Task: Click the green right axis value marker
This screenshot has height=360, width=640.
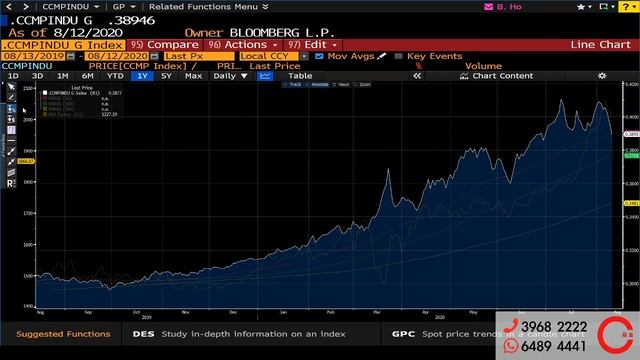Action: pos(632,156)
